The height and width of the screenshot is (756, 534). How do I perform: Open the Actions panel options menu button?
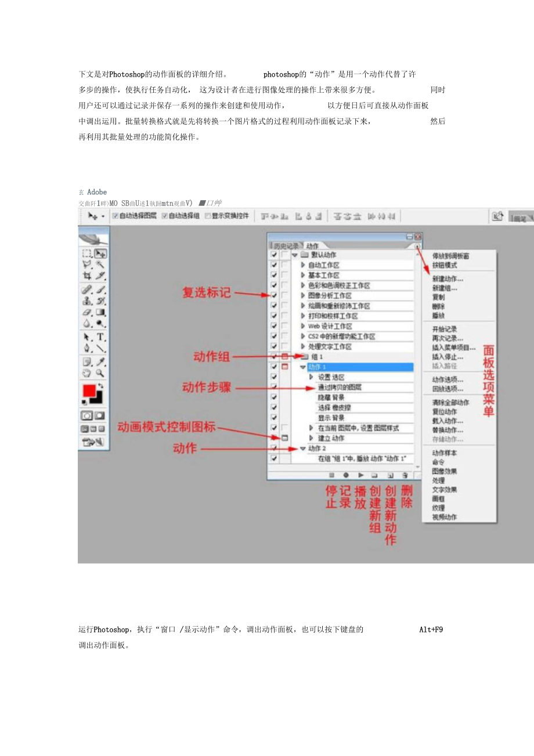point(417,247)
